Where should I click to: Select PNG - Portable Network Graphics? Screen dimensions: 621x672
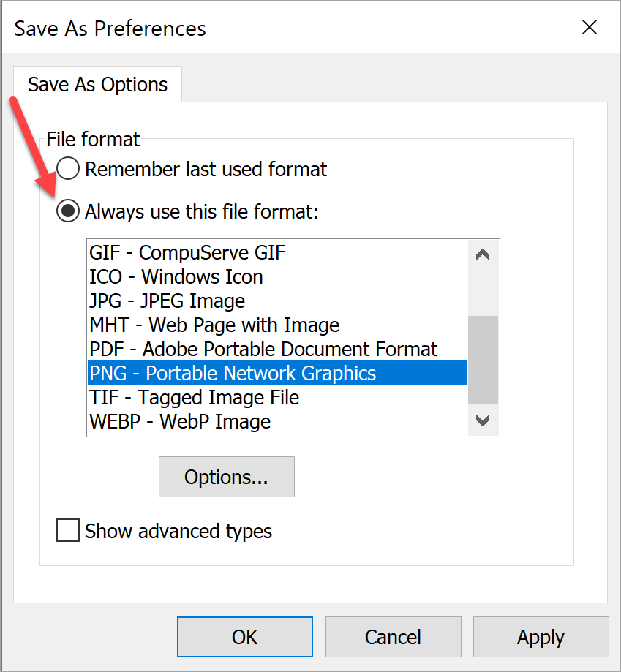click(x=233, y=373)
